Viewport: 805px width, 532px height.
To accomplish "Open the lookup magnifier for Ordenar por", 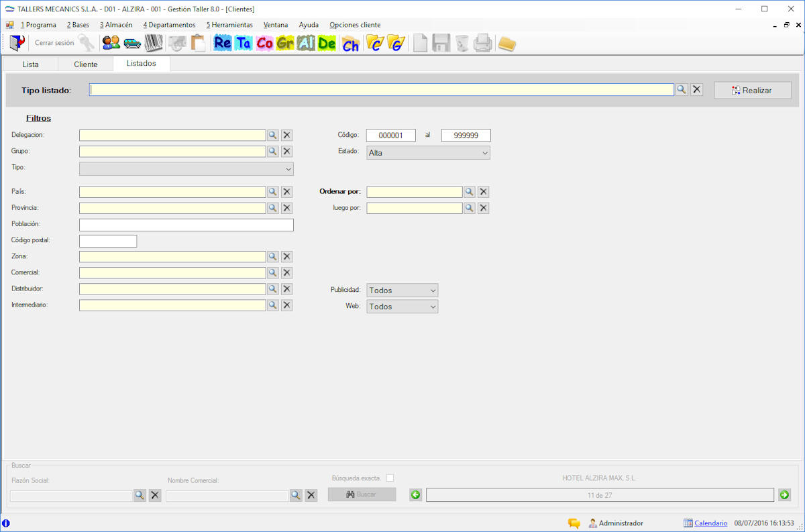I will point(470,192).
